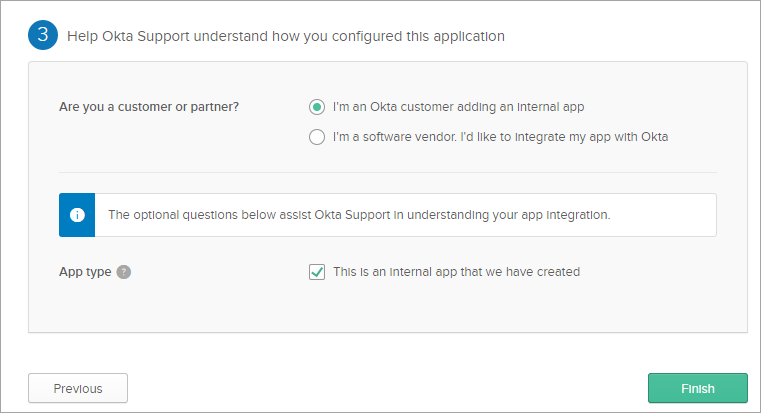Click the 'This is an internal app' checkbox text
Screen dimensions: 761x413
pos(456,272)
